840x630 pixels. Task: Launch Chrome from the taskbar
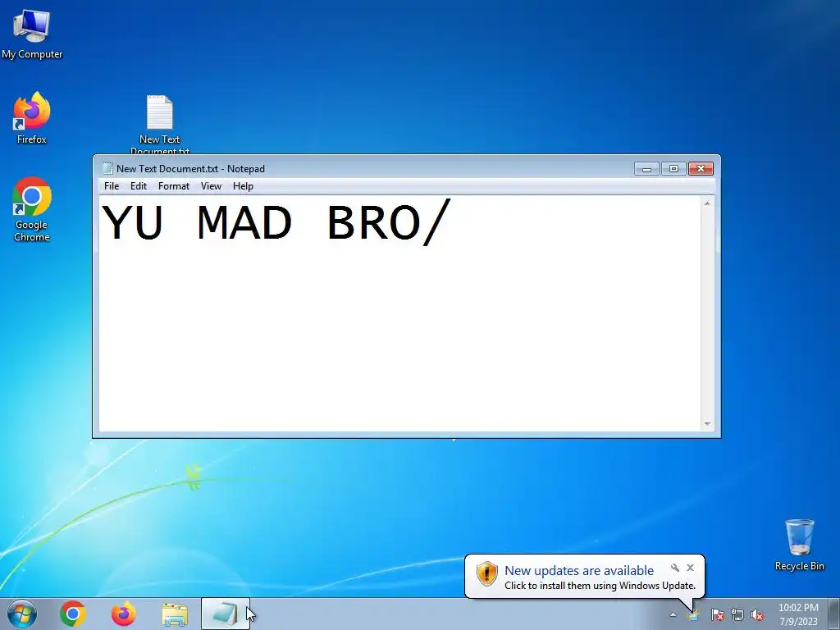click(x=73, y=614)
